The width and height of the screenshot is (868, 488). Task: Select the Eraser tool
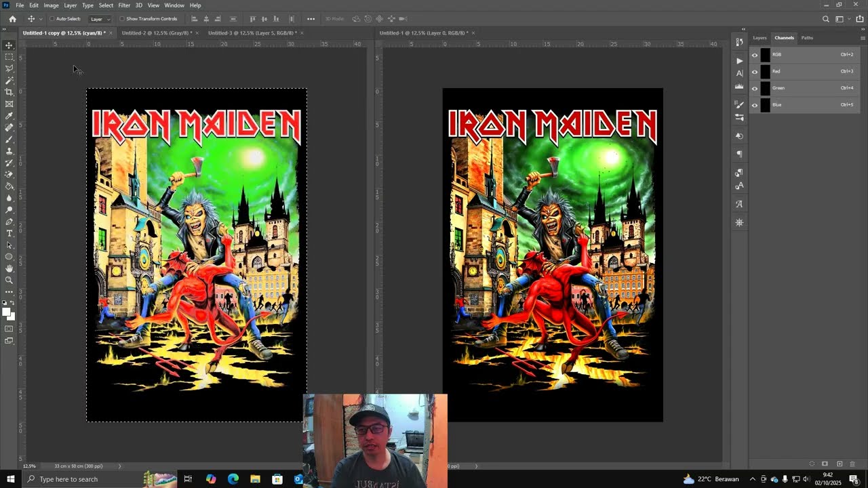(9, 174)
